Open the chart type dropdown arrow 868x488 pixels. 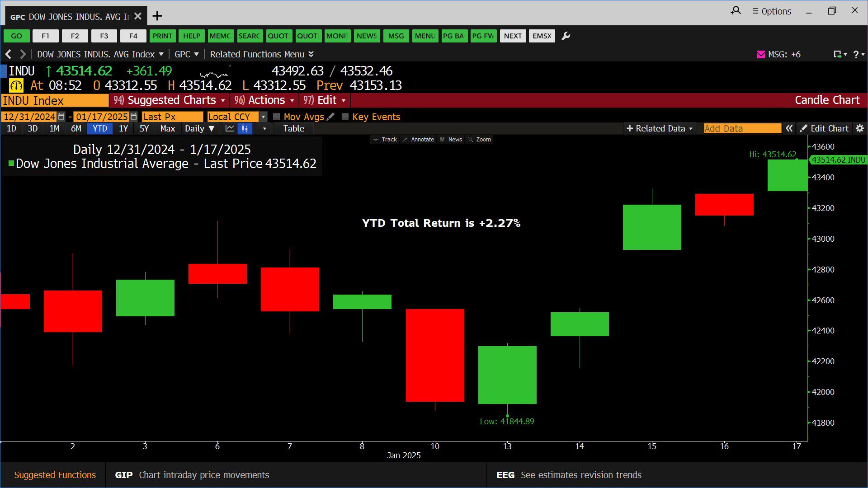tap(264, 128)
